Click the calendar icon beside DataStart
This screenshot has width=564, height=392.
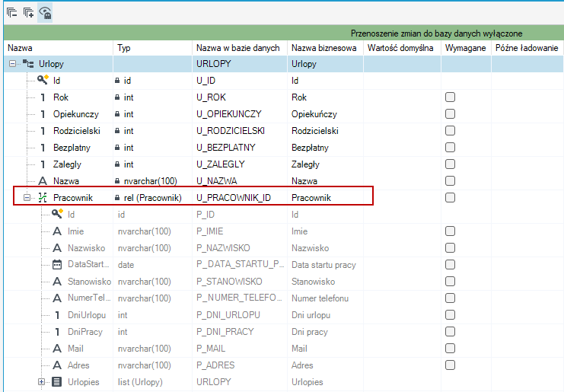click(x=57, y=265)
